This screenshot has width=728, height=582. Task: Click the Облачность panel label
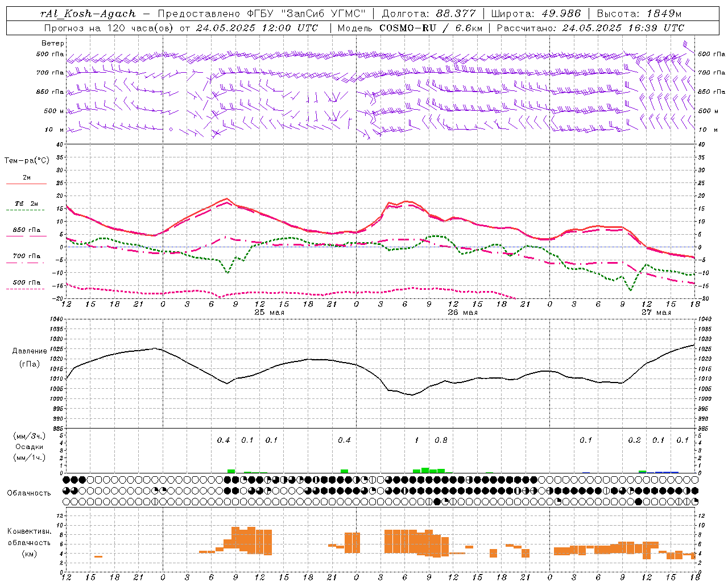click(29, 493)
